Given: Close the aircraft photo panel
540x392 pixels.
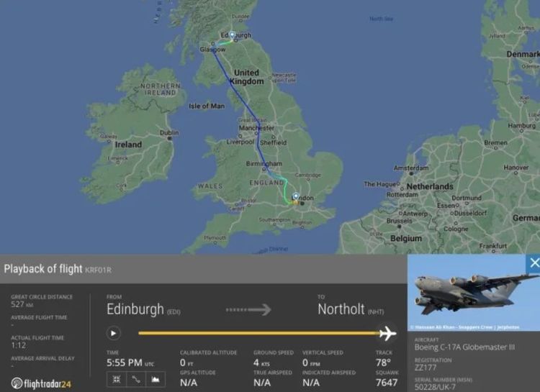Looking at the screenshot, I should point(533,263).
